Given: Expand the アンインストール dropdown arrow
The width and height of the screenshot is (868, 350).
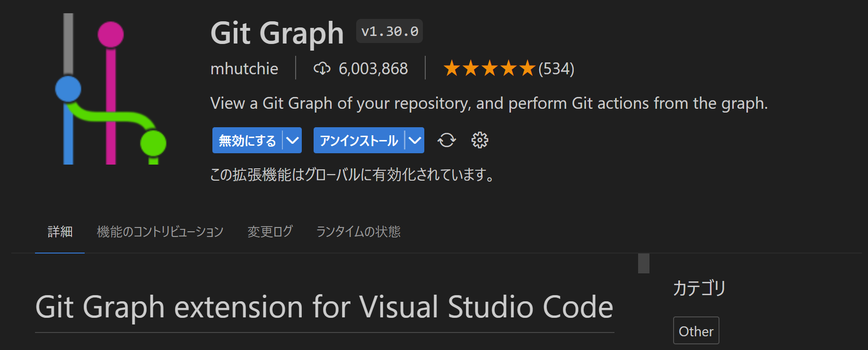Looking at the screenshot, I should point(415,140).
